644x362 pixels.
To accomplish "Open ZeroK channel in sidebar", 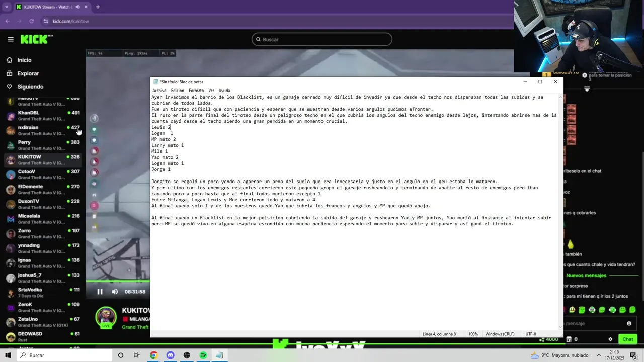I will click(x=42, y=307).
